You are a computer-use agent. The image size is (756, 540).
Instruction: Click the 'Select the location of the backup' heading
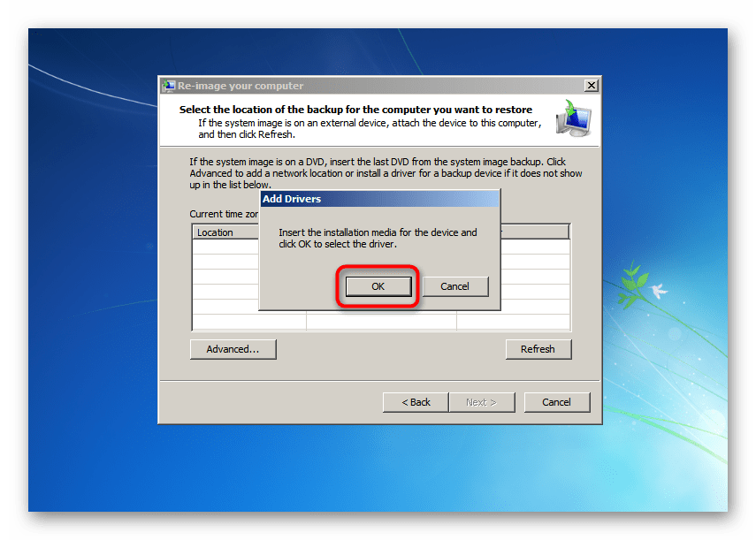(355, 110)
